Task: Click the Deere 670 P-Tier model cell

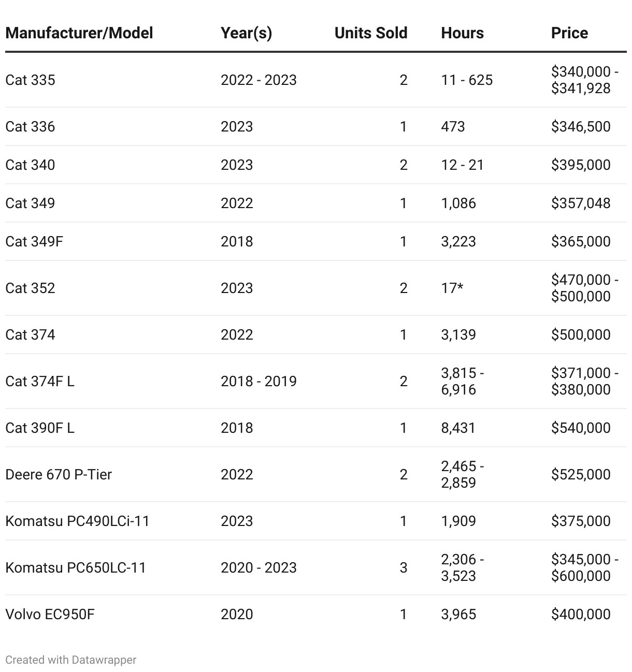Action: [59, 474]
